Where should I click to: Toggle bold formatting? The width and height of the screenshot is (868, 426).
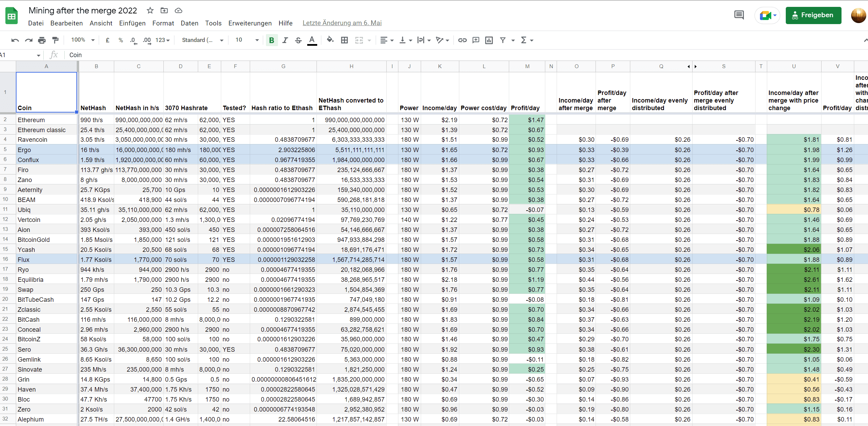[271, 40]
